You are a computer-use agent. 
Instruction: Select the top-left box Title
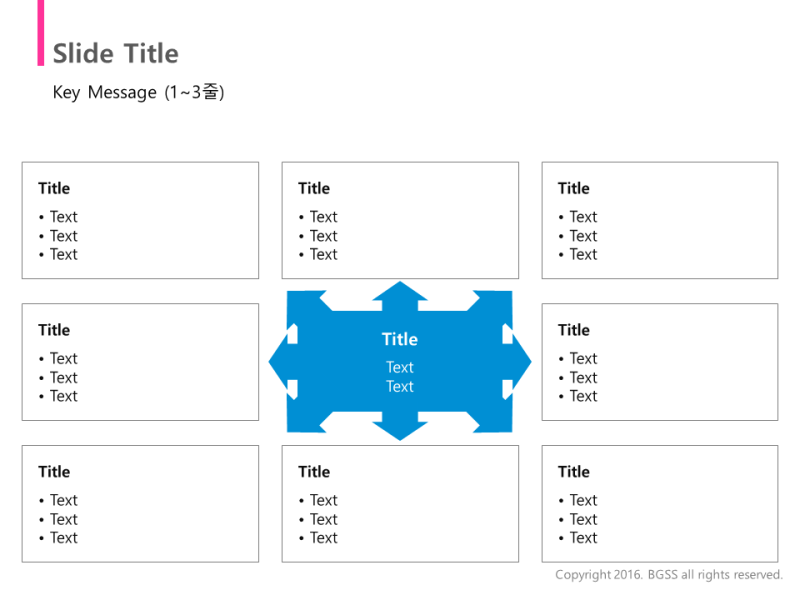click(x=54, y=188)
